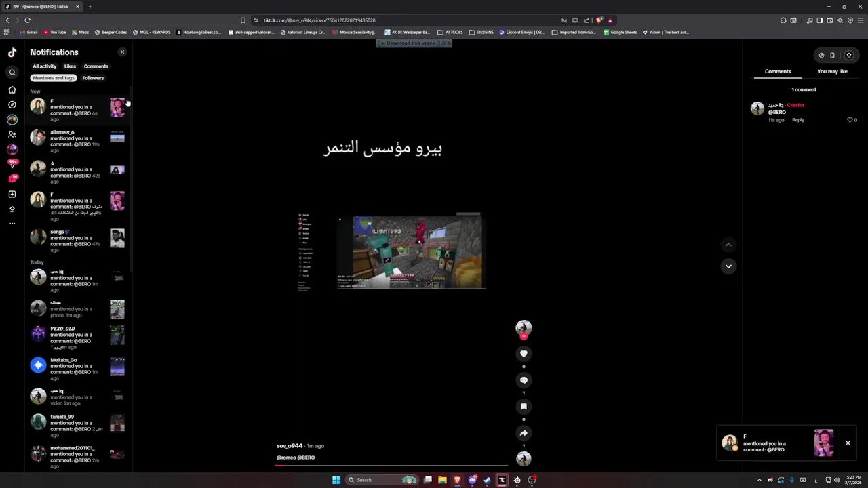This screenshot has width=868, height=488.
Task: Save video with the bookmark icon
Action: (x=524, y=407)
